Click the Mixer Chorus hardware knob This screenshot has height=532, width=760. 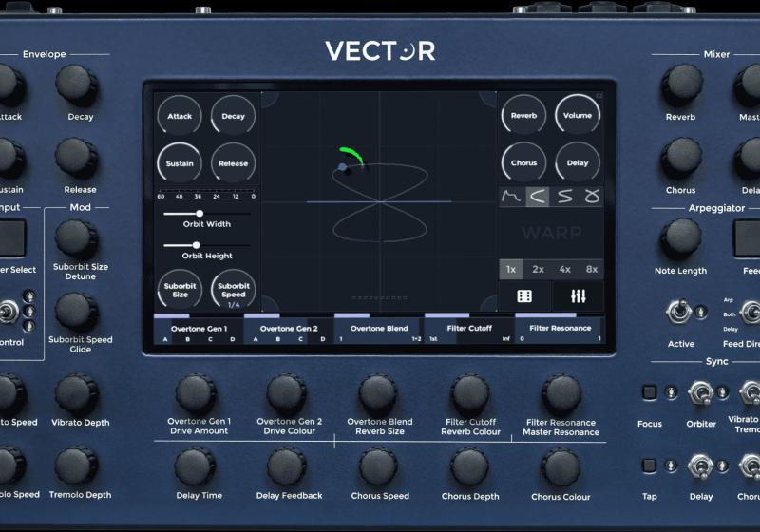tap(681, 159)
